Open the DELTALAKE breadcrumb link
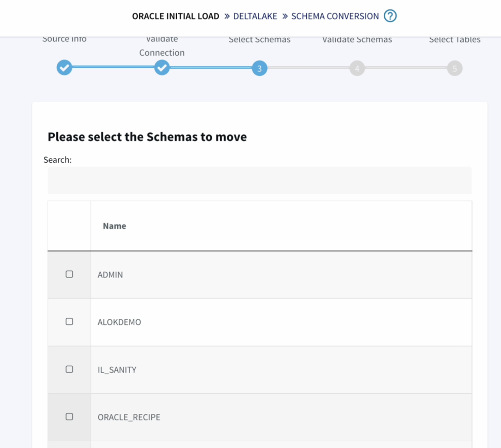Viewport: 501px width, 448px height. 255,16
